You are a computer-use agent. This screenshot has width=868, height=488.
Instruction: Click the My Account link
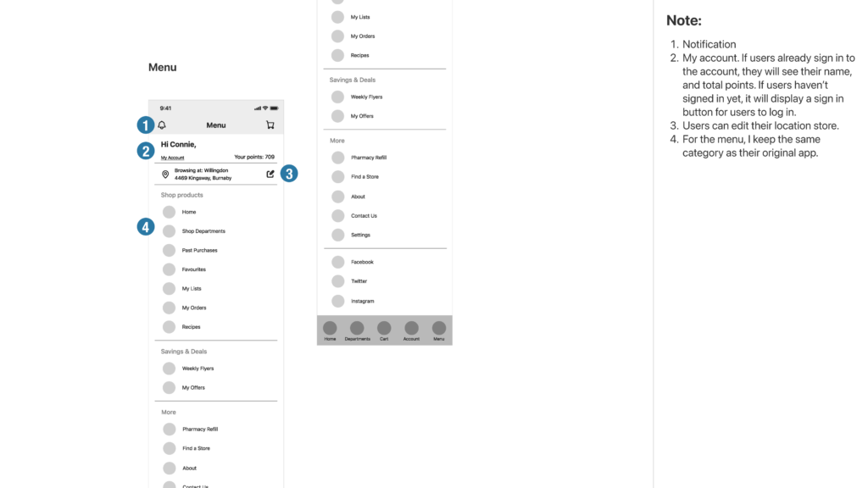[x=172, y=158]
